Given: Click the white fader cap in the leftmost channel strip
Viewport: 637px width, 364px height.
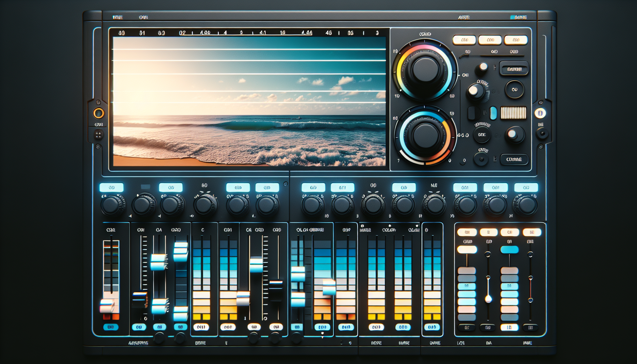Looking at the screenshot, I should [107, 306].
